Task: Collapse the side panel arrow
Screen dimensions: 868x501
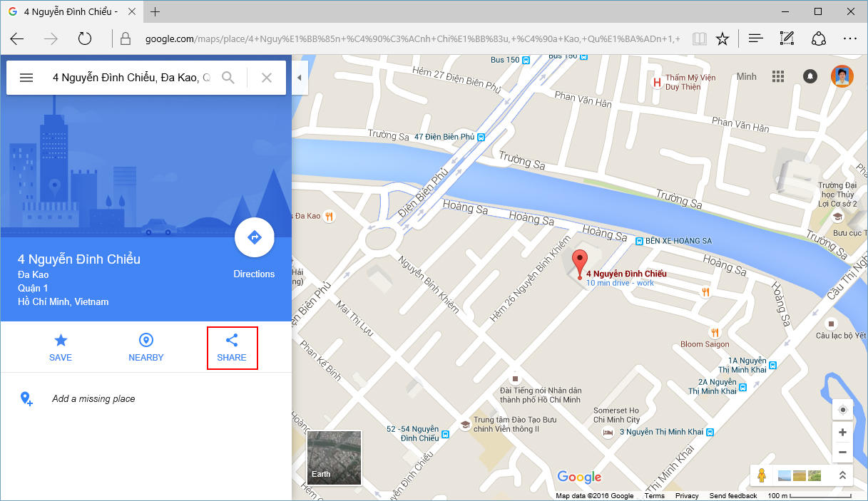Action: [x=300, y=78]
